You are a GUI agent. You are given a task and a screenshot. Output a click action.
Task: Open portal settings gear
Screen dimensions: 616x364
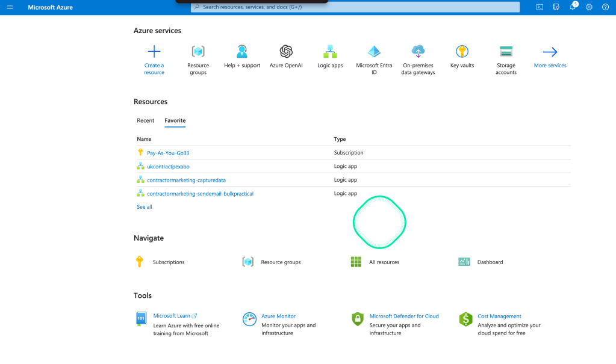[x=589, y=7]
